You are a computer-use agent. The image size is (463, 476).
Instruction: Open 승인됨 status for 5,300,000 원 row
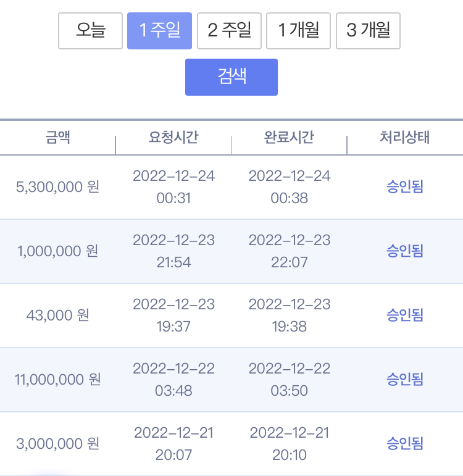click(x=405, y=186)
